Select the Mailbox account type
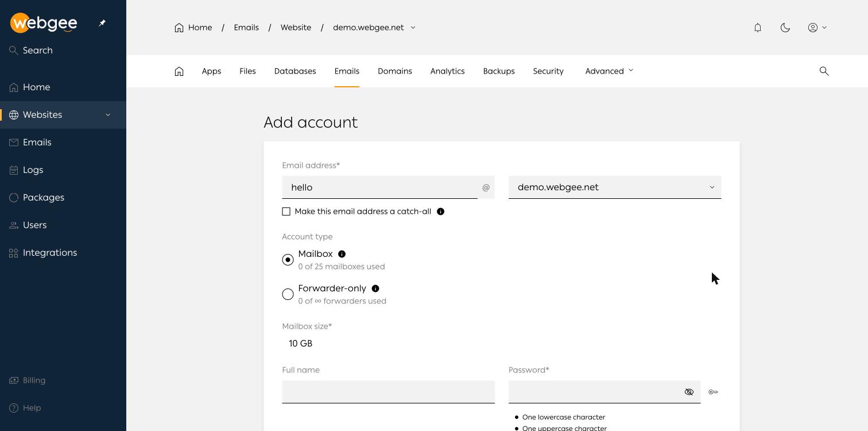The width and height of the screenshot is (868, 431). 288,260
